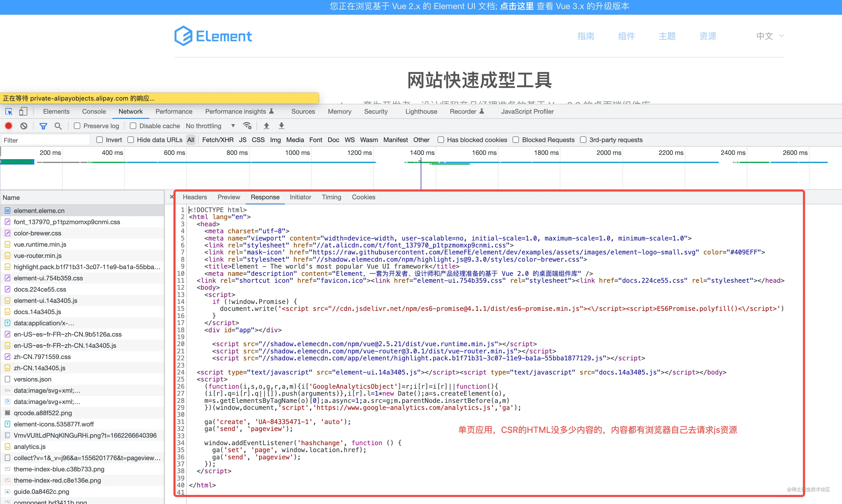Enable the Disable cache checkbox
This screenshot has height=504, width=842.
point(133,126)
